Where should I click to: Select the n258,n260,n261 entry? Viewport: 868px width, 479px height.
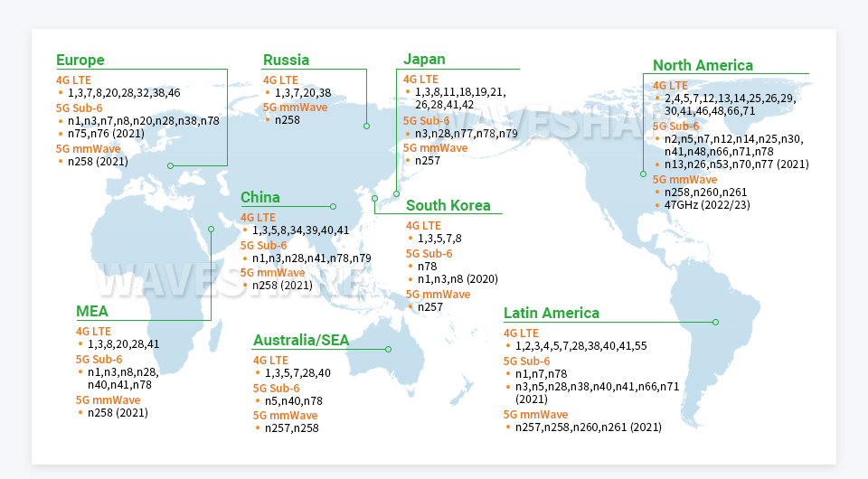pyautogui.click(x=705, y=193)
